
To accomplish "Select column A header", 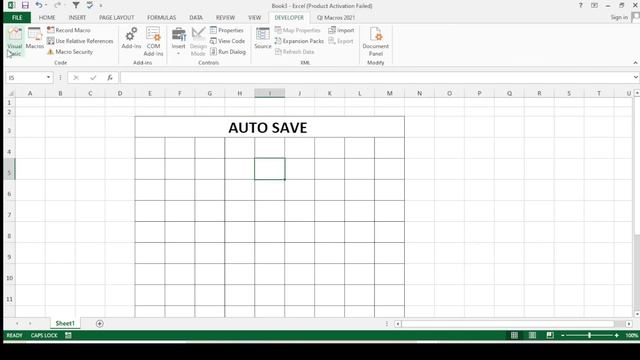I will (30, 93).
